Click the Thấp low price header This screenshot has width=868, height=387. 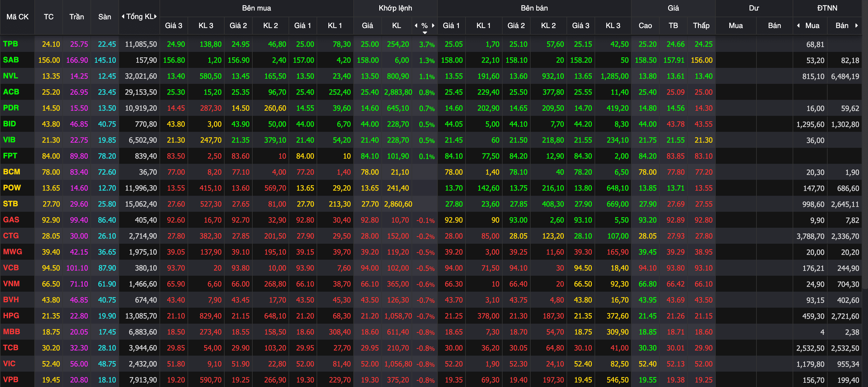pyautogui.click(x=701, y=26)
